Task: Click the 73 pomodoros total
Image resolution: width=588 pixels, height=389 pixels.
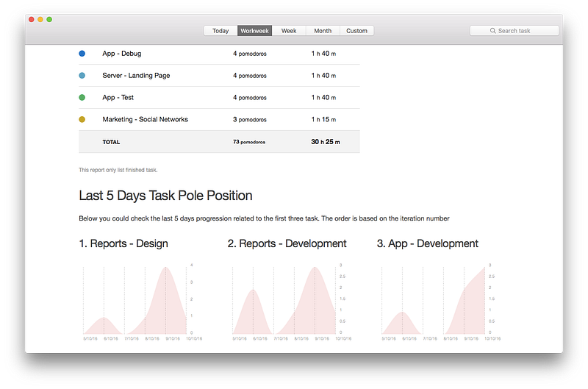Action: 249,142
